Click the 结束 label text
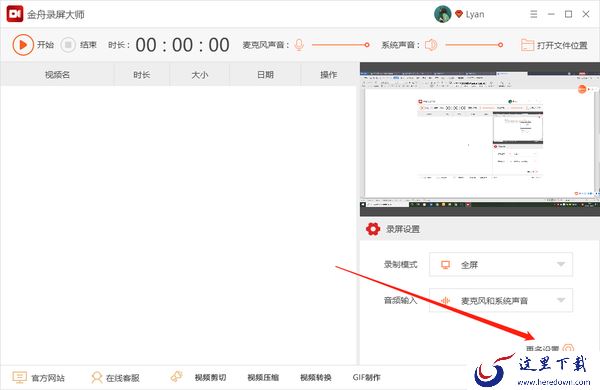 click(88, 45)
